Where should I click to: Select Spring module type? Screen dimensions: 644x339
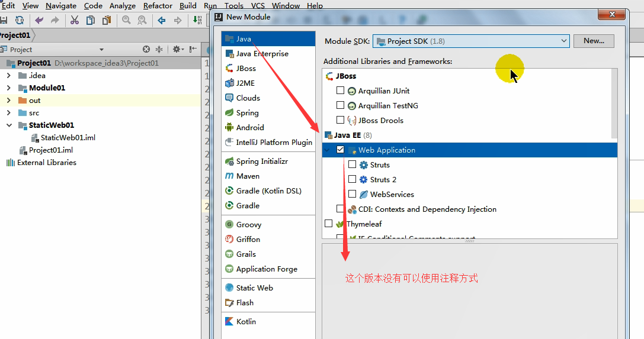tap(268, 113)
